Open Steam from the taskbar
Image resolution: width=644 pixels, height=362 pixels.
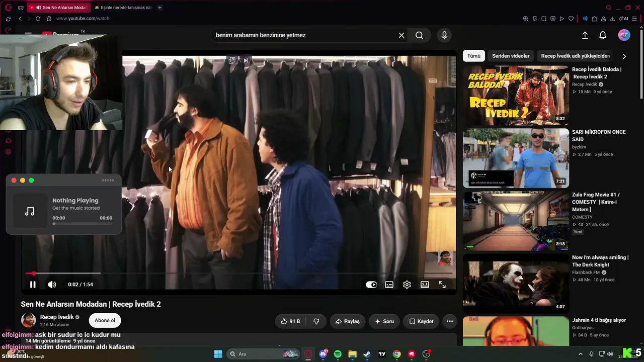point(367,354)
